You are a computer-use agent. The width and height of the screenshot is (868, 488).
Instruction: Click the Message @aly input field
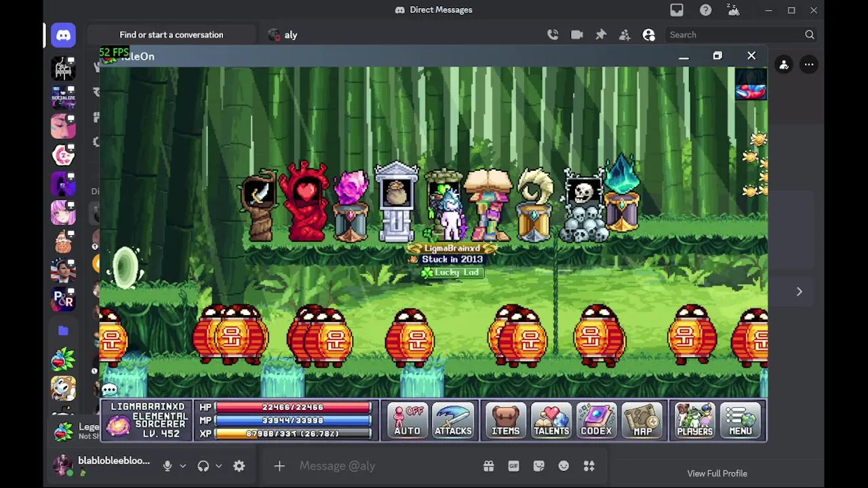pos(387,466)
